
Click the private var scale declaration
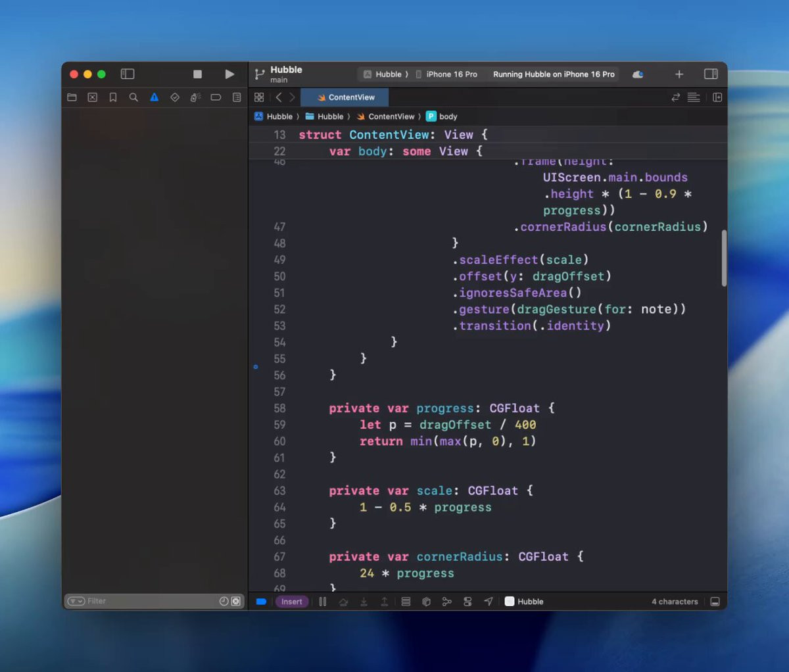tap(431, 491)
